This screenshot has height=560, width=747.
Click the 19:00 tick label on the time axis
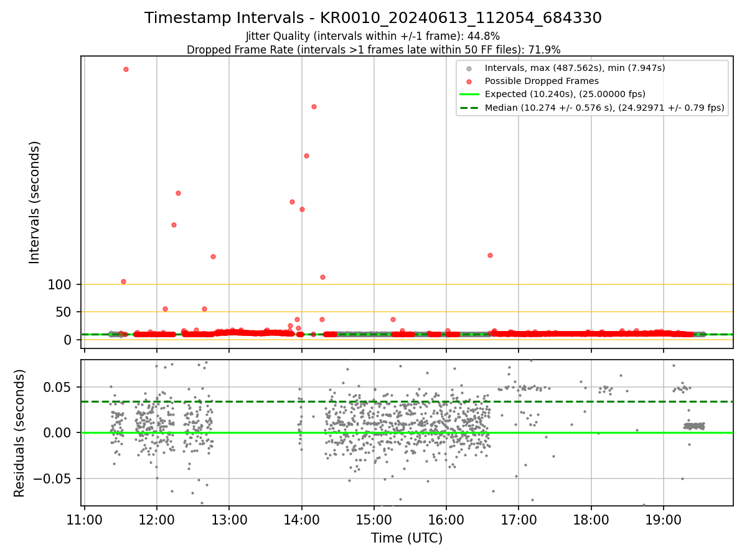(664, 519)
